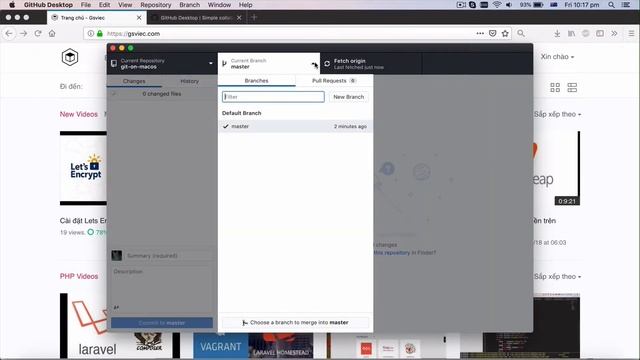Go back in Firefox

point(9,33)
